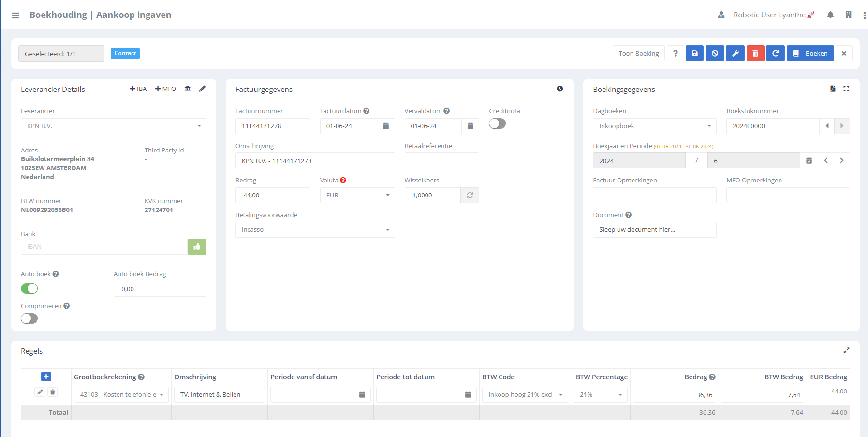Click the Boeken button
Viewport: 868px width, 437px height.
(810, 54)
